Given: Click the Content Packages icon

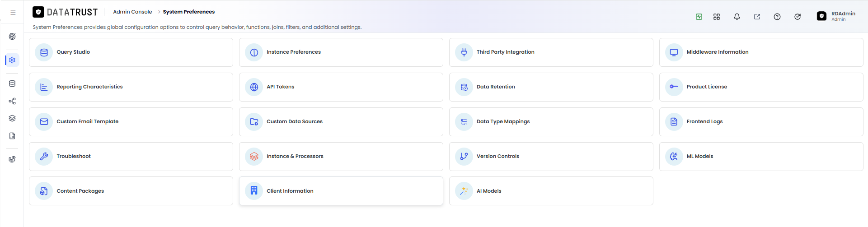Looking at the screenshot, I should click(44, 191).
